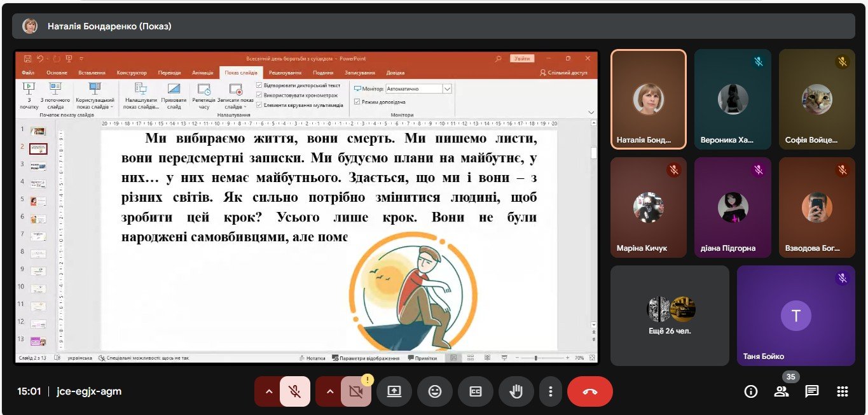Open meeting details info icon

750,391
